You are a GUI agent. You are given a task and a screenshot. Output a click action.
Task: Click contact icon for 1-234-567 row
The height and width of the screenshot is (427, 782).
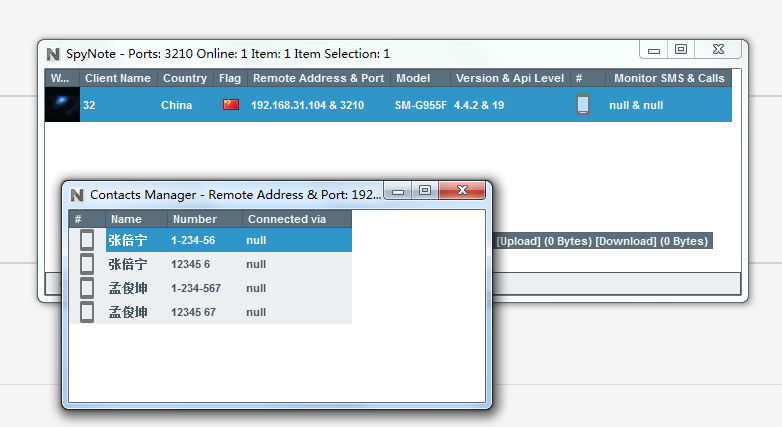(x=87, y=288)
